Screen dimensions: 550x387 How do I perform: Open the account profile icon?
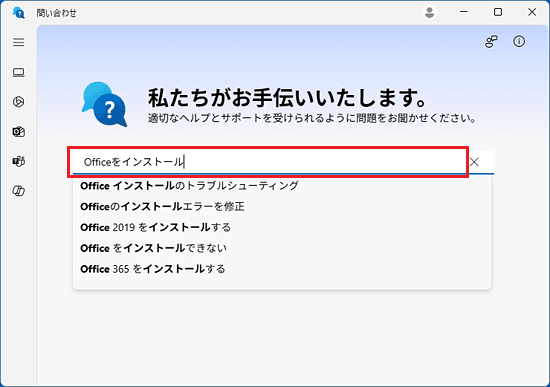(429, 13)
